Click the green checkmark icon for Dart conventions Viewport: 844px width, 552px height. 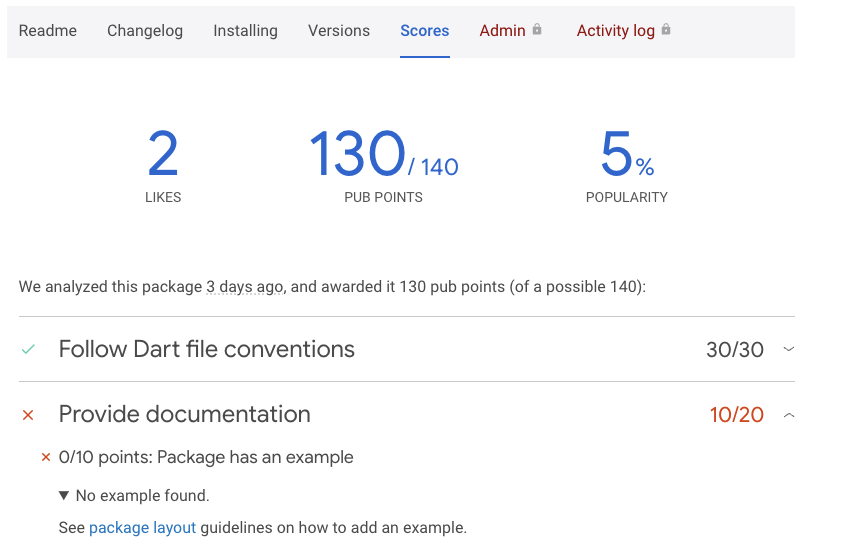(x=28, y=349)
